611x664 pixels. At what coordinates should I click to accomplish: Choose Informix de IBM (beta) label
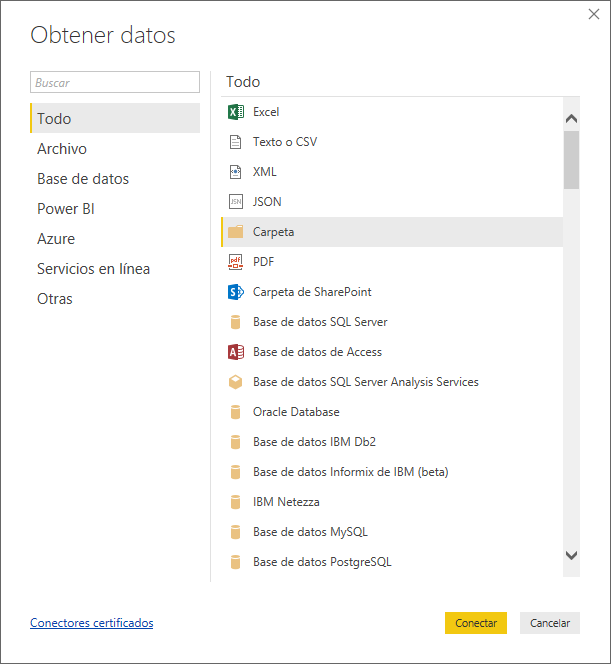pyautogui.click(x=351, y=472)
